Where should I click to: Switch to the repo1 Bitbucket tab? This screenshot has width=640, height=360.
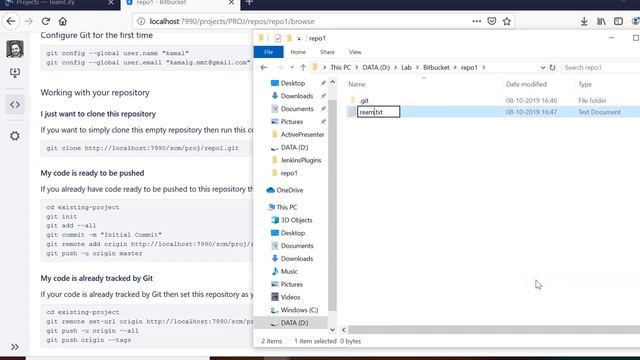(x=180, y=3)
